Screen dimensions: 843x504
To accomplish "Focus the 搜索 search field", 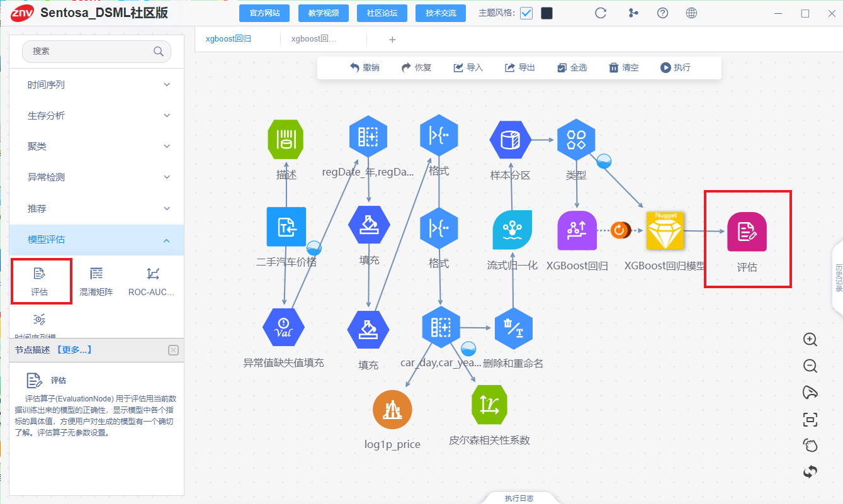I will [97, 52].
